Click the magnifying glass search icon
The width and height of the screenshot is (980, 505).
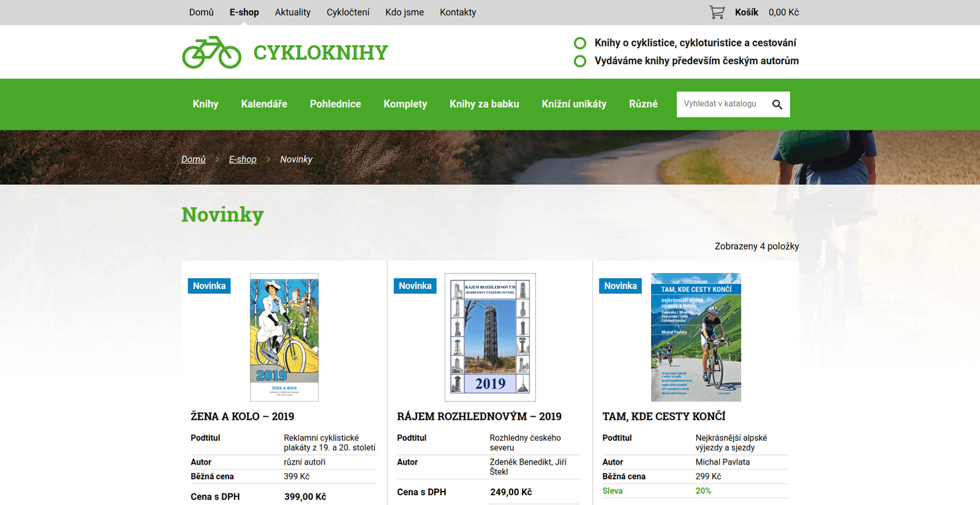tap(777, 105)
